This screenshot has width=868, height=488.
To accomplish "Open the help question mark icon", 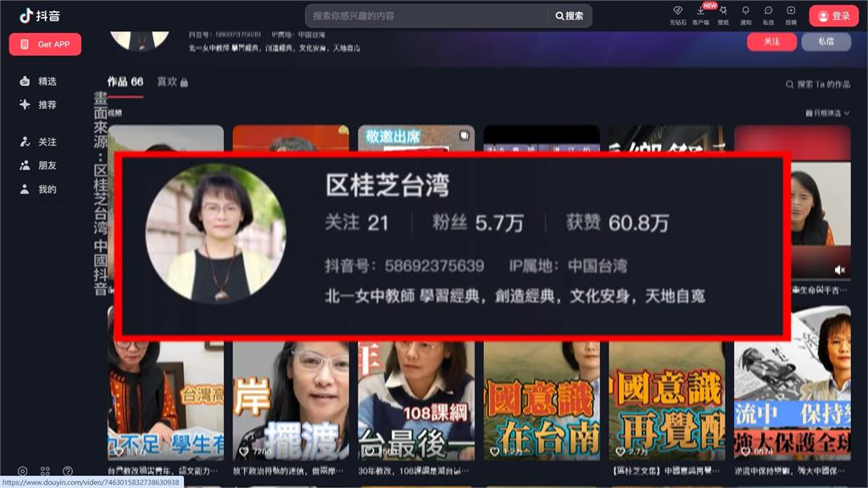I will (x=68, y=471).
